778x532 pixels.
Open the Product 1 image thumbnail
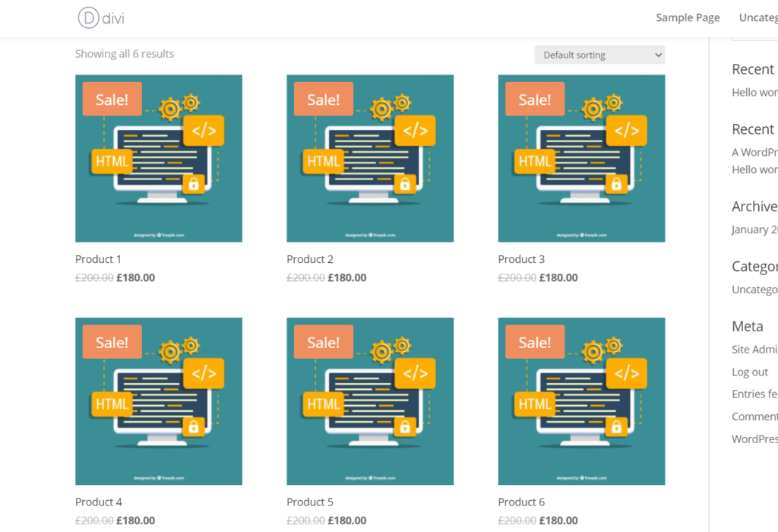159,158
